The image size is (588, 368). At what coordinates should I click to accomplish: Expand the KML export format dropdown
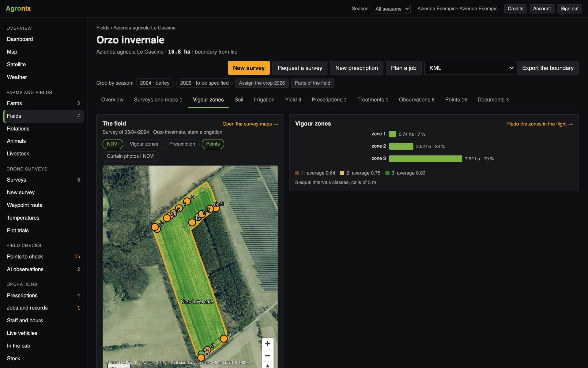tap(469, 68)
